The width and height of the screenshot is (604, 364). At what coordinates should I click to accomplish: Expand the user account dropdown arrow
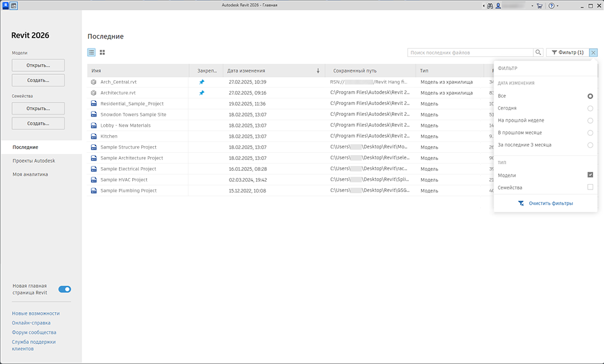(x=532, y=6)
